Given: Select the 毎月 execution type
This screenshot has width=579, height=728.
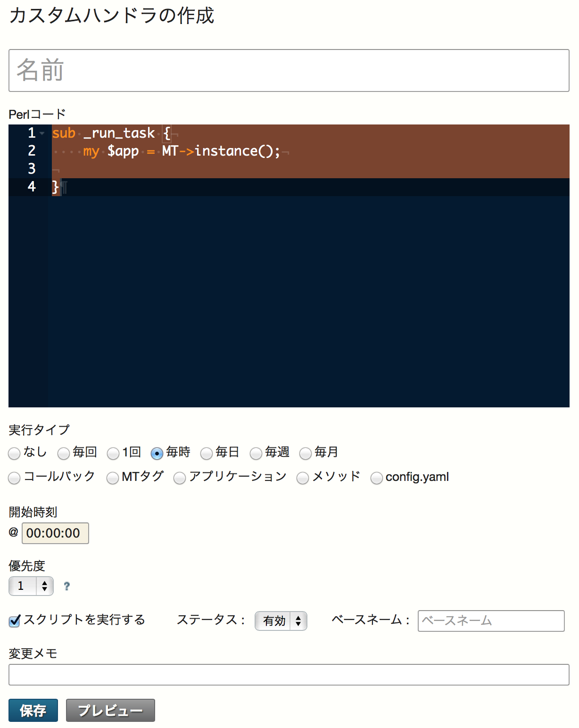Looking at the screenshot, I should point(306,453).
